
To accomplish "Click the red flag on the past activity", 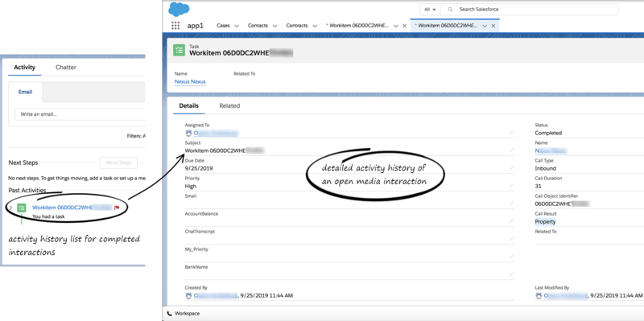I will pos(117,208).
